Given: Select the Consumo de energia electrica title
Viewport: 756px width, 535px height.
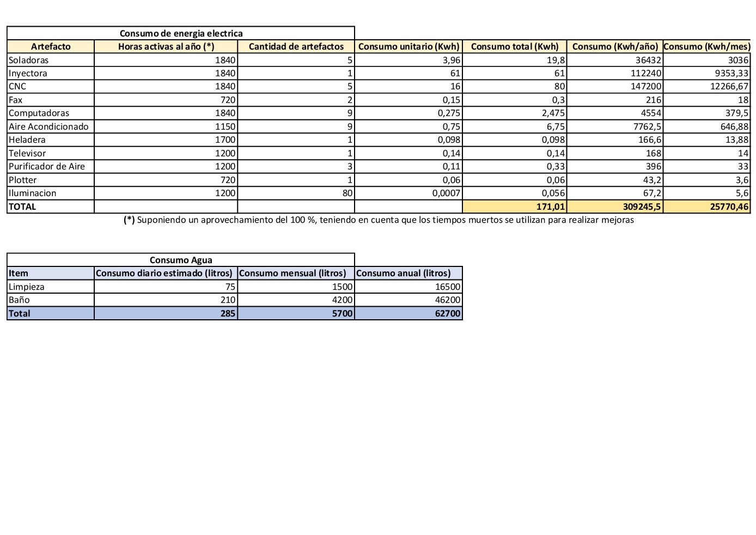Looking at the screenshot, I should (181, 33).
